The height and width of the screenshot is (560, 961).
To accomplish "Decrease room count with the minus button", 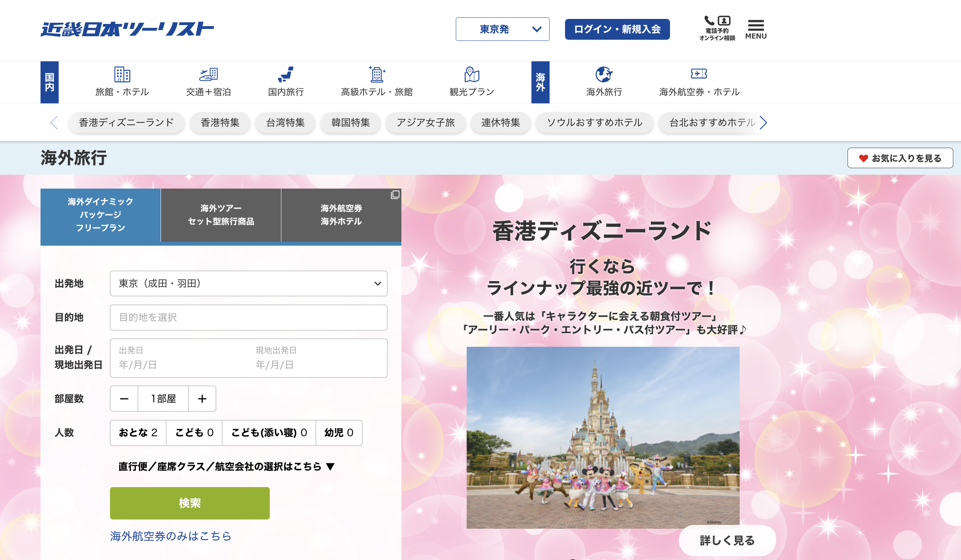I will (x=124, y=399).
